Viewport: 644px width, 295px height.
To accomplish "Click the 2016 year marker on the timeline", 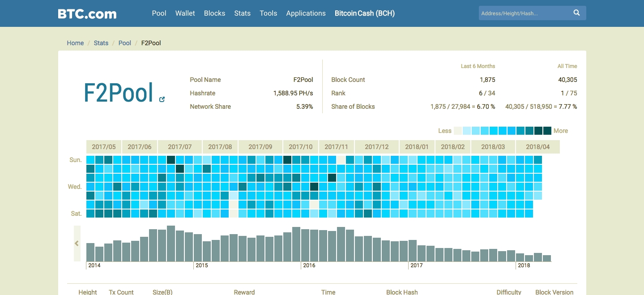I will point(309,265).
